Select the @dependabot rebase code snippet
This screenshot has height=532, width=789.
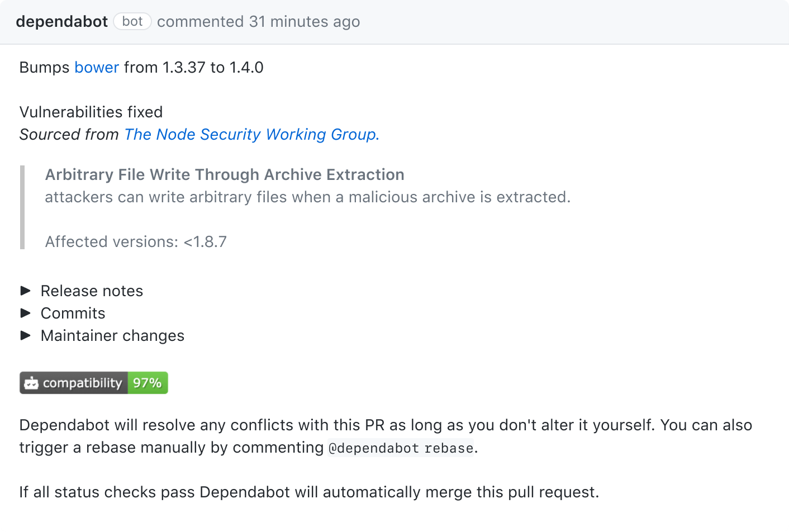(401, 448)
